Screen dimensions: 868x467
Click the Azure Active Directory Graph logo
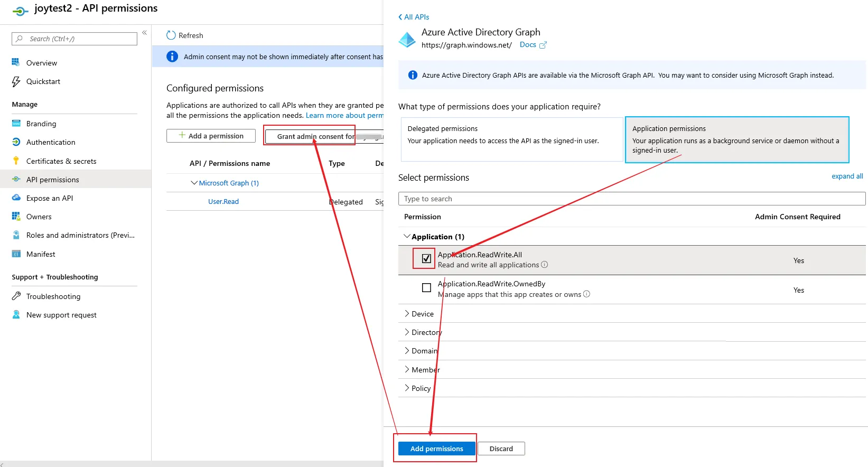(407, 40)
